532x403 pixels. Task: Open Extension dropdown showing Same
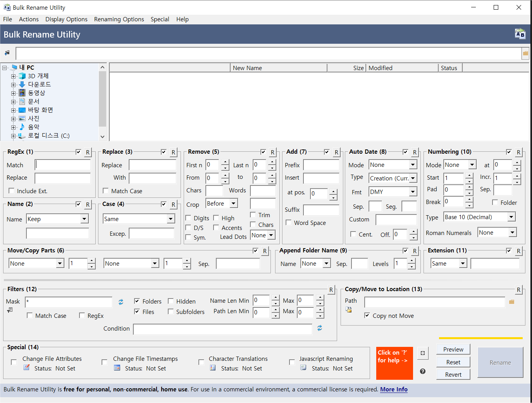tap(449, 263)
